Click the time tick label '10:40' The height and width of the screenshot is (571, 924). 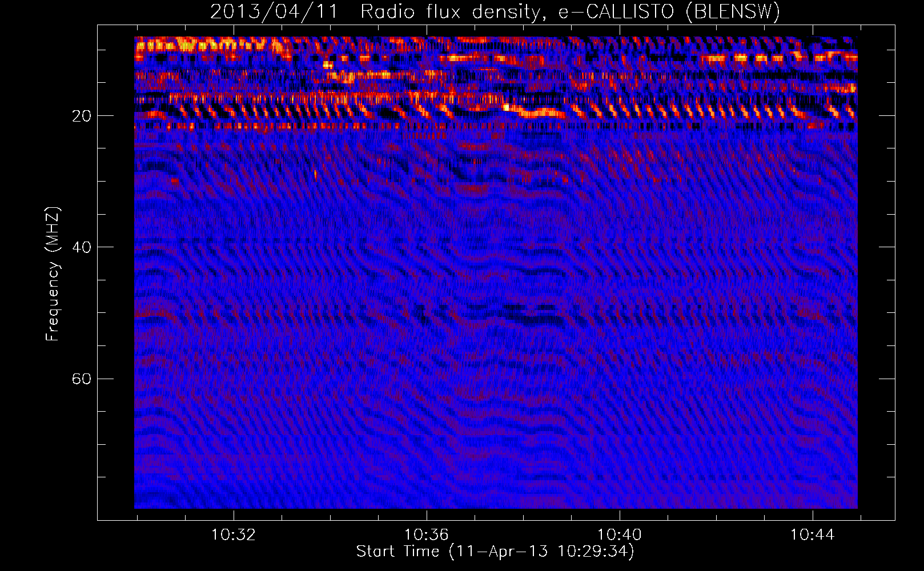click(619, 535)
